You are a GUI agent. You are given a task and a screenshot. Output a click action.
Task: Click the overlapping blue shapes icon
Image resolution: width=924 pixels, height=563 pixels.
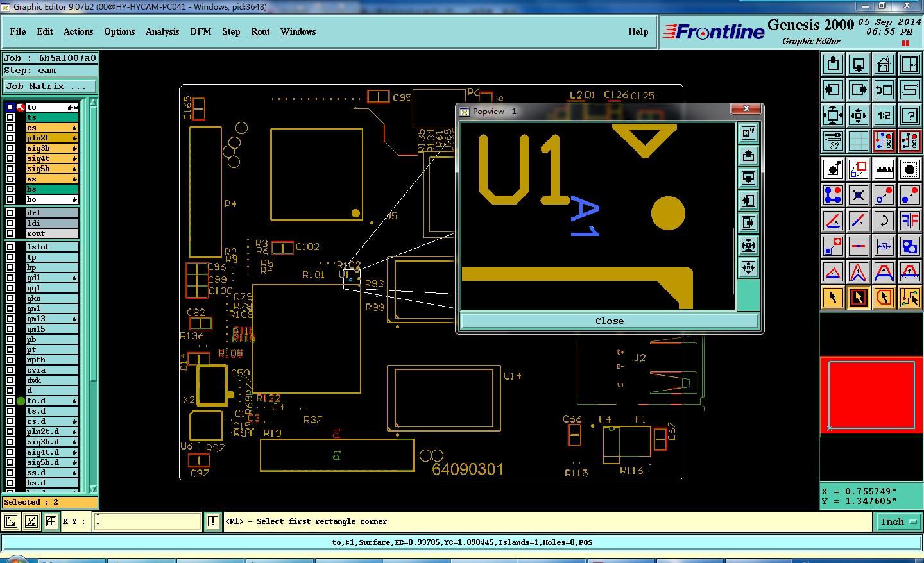pyautogui.click(x=910, y=246)
